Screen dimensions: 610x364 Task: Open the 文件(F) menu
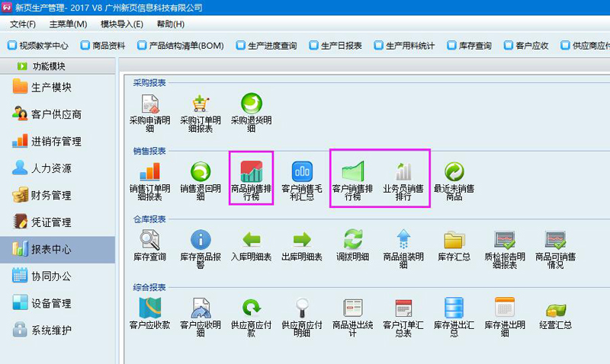coord(23,24)
